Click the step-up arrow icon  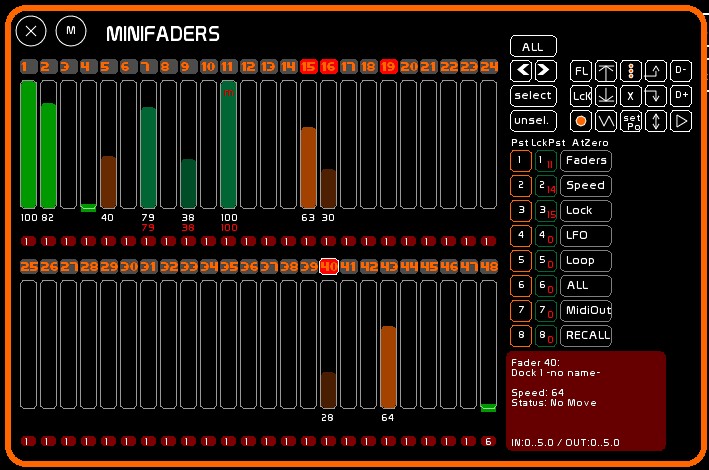[656, 71]
